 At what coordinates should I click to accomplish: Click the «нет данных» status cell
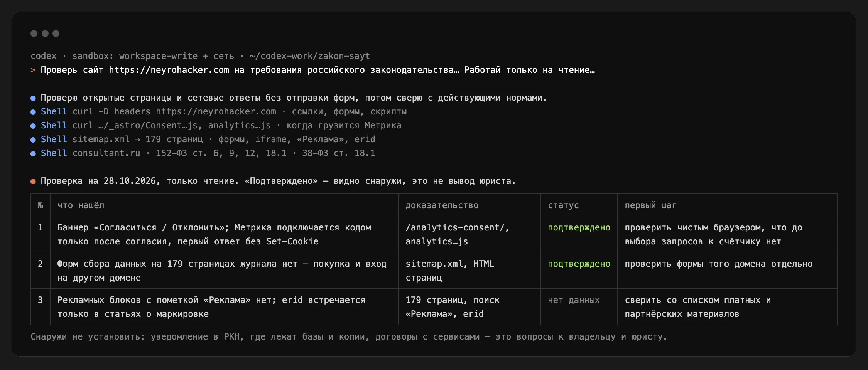pyautogui.click(x=579, y=307)
